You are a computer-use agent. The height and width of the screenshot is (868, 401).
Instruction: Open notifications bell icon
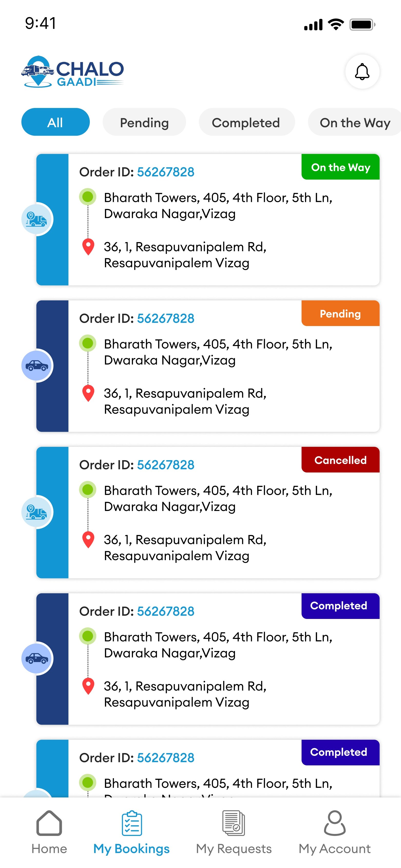pos(362,71)
